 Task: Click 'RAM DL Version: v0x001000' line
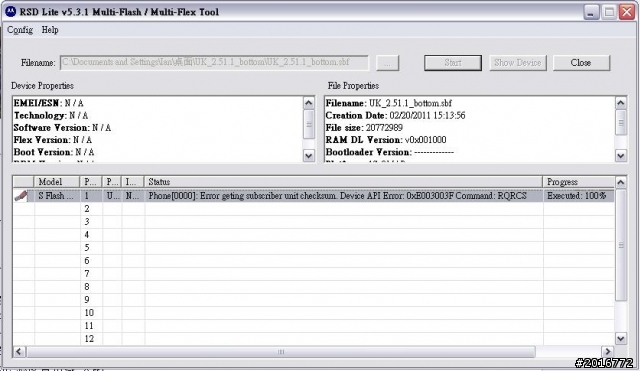point(386,140)
